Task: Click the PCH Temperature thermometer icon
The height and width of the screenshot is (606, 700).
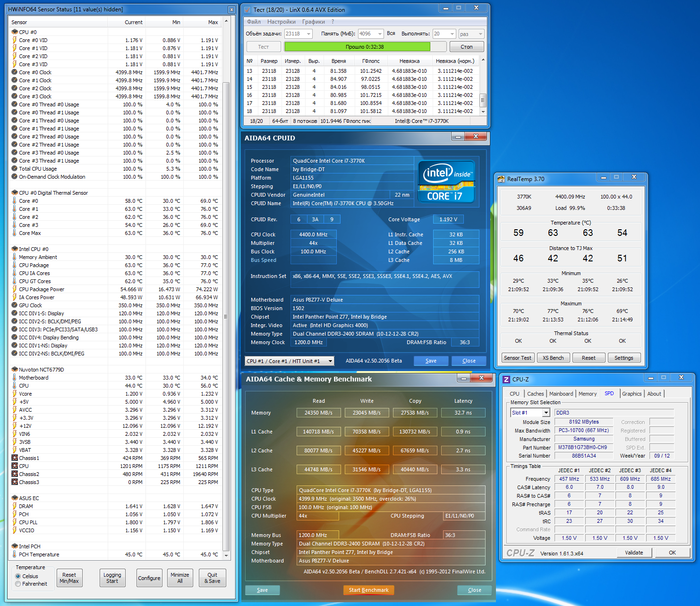Action: coord(15,554)
